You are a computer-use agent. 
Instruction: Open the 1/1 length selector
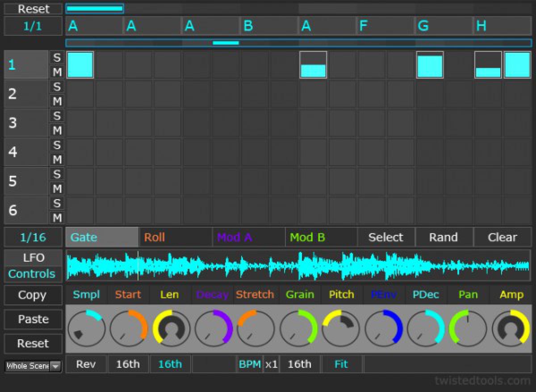point(33,26)
